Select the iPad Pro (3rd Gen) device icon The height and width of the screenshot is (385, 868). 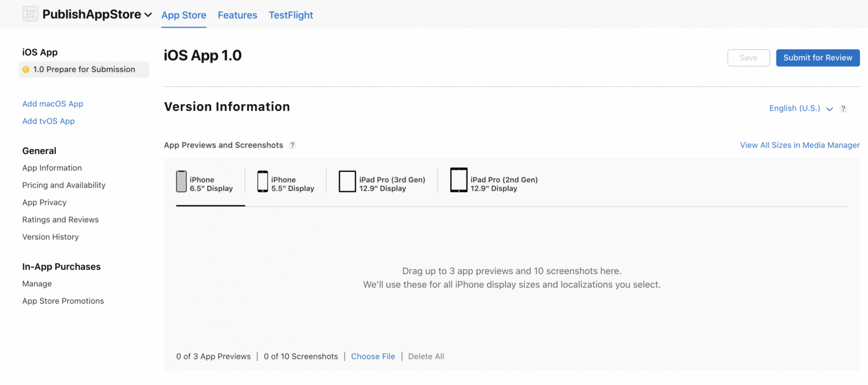[347, 180]
